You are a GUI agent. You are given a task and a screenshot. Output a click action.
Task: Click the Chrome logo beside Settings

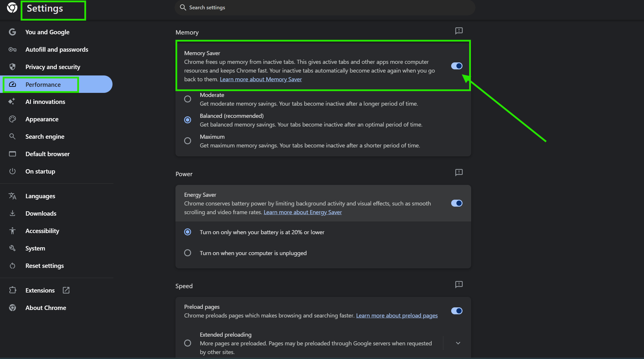pos(12,8)
